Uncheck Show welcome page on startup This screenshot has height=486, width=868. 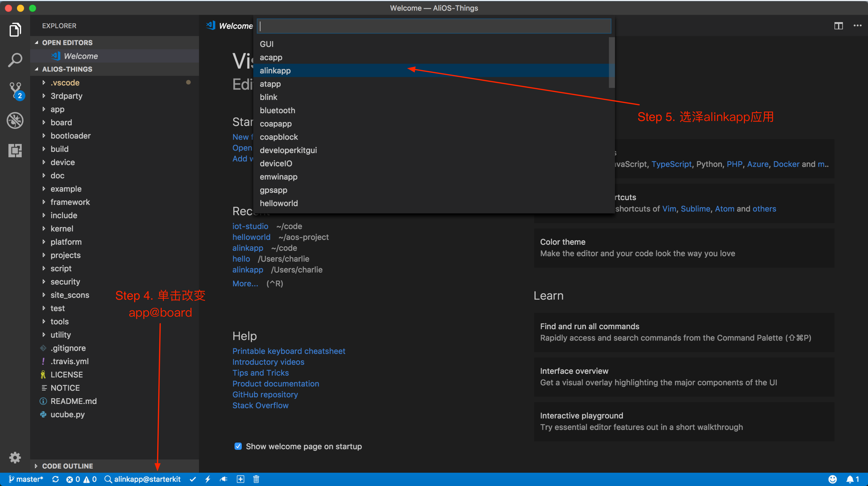pos(238,446)
